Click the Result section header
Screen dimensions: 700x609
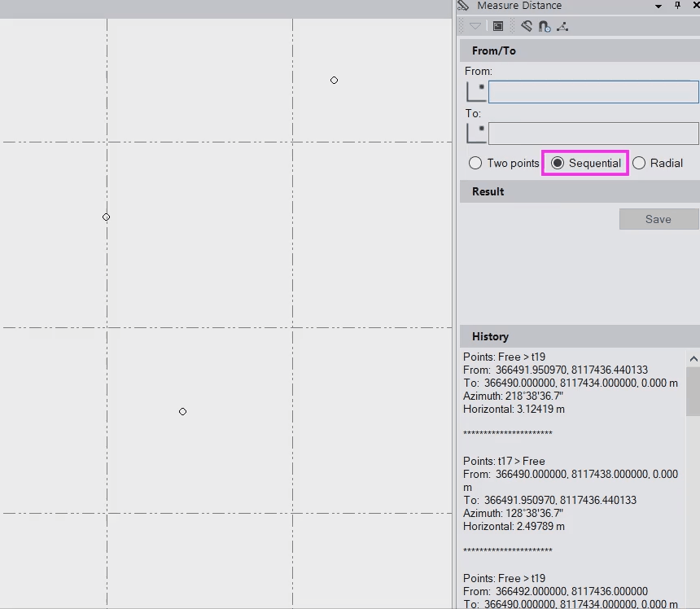[488, 191]
